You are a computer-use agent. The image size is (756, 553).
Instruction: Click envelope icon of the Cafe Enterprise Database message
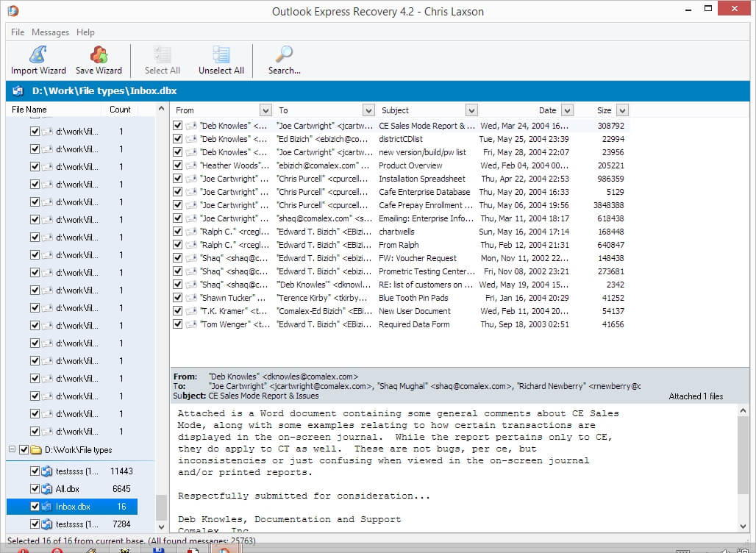tap(191, 192)
